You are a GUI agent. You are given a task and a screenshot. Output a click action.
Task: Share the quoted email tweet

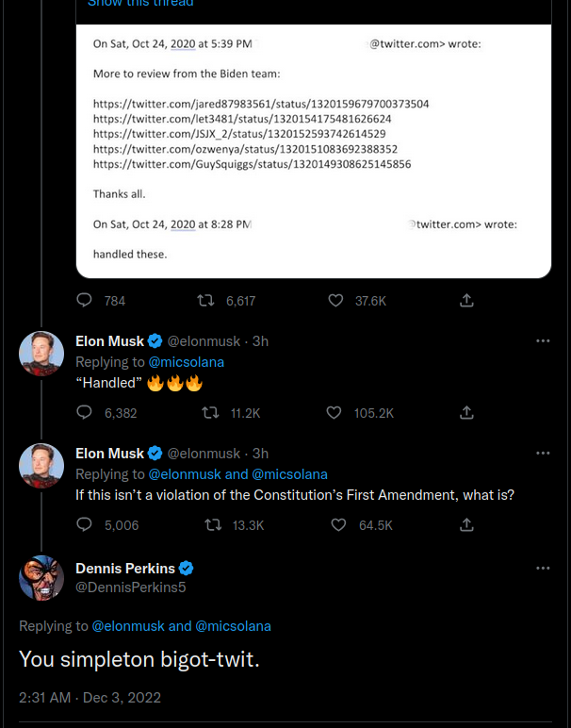(466, 301)
